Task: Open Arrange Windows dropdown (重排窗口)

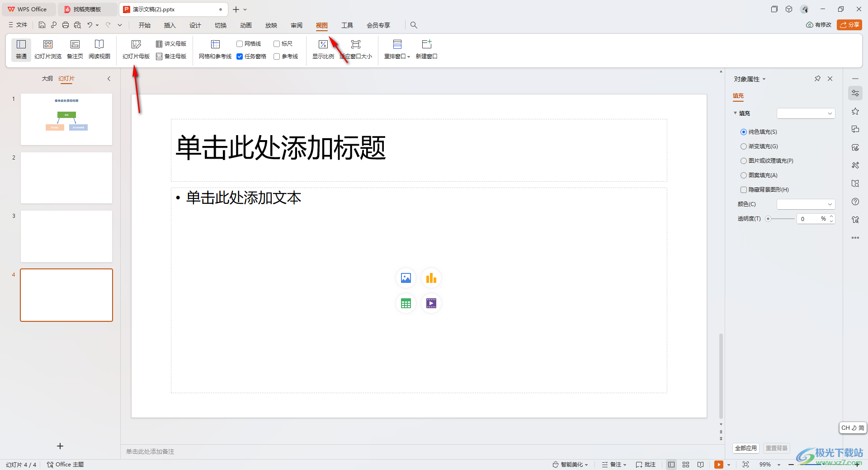Action: click(397, 50)
